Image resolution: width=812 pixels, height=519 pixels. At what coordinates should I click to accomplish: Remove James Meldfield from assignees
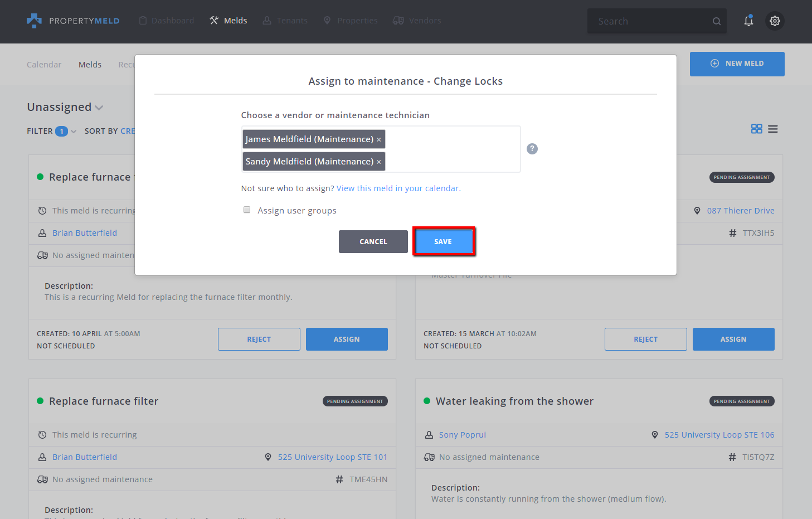coord(379,140)
